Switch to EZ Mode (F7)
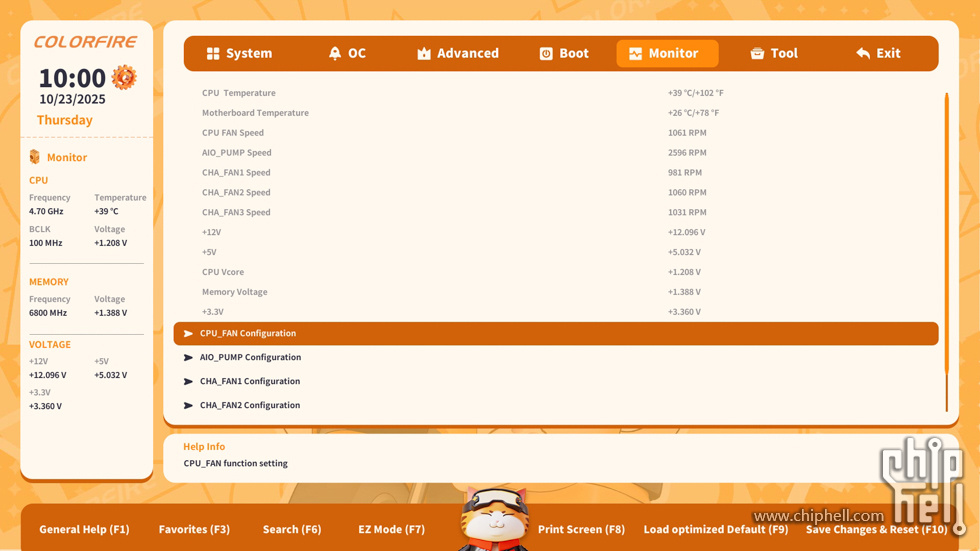Screen dimensions: 980x551 coord(391,529)
